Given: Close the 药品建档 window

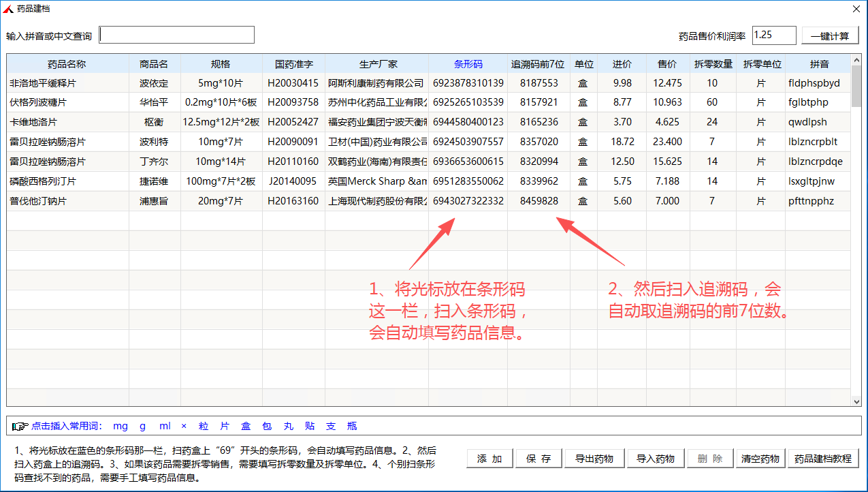Looking at the screenshot, I should pyautogui.click(x=856, y=9).
